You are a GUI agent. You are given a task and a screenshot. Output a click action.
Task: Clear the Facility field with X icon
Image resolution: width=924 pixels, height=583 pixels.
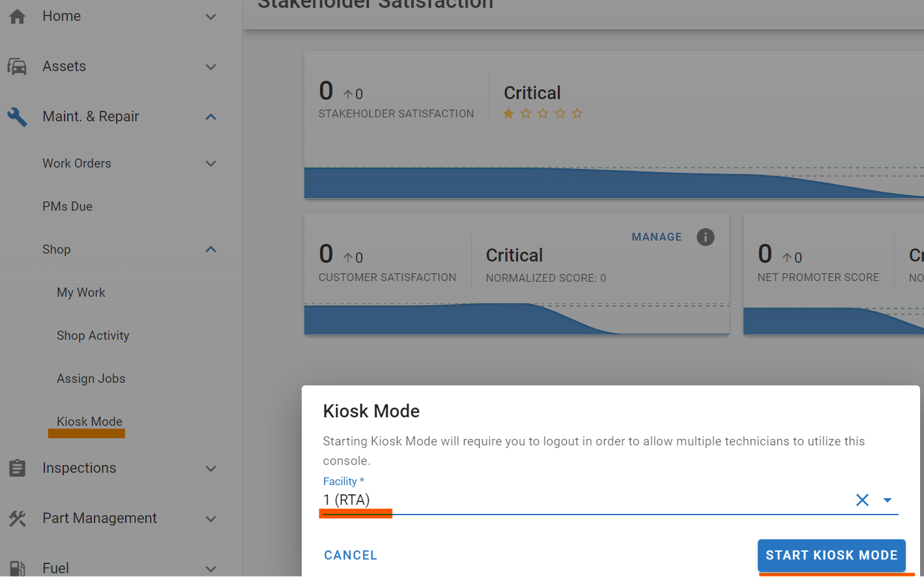click(862, 500)
